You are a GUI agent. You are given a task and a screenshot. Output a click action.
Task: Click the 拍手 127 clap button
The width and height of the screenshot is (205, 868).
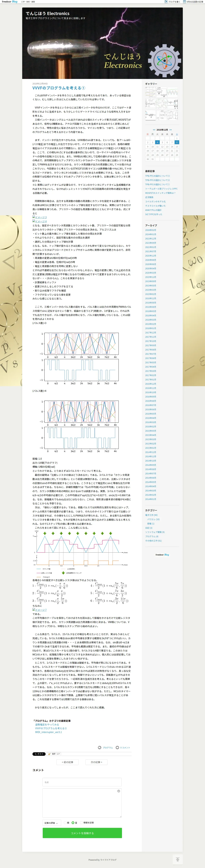[54, 754]
